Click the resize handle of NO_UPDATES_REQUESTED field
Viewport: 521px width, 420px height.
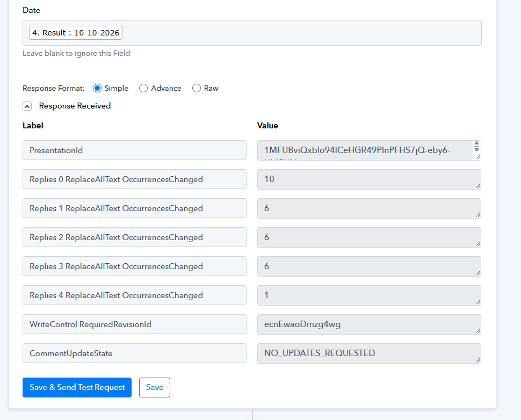478,360
